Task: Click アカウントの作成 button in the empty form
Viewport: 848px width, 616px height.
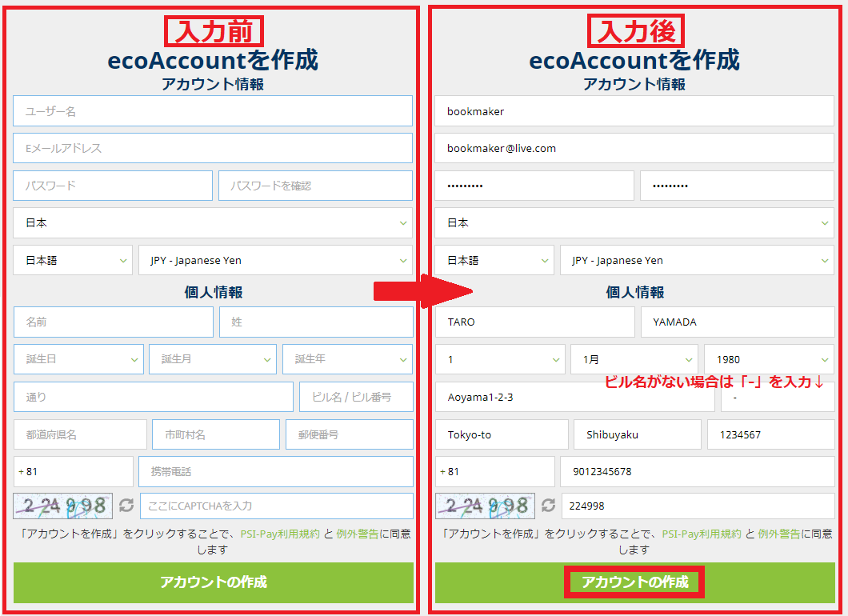Action: tap(213, 582)
